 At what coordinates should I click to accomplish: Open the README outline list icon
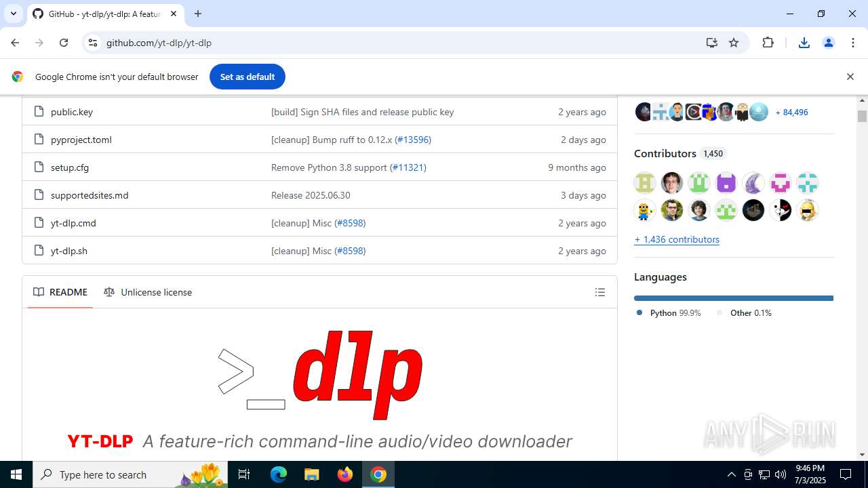(x=600, y=292)
